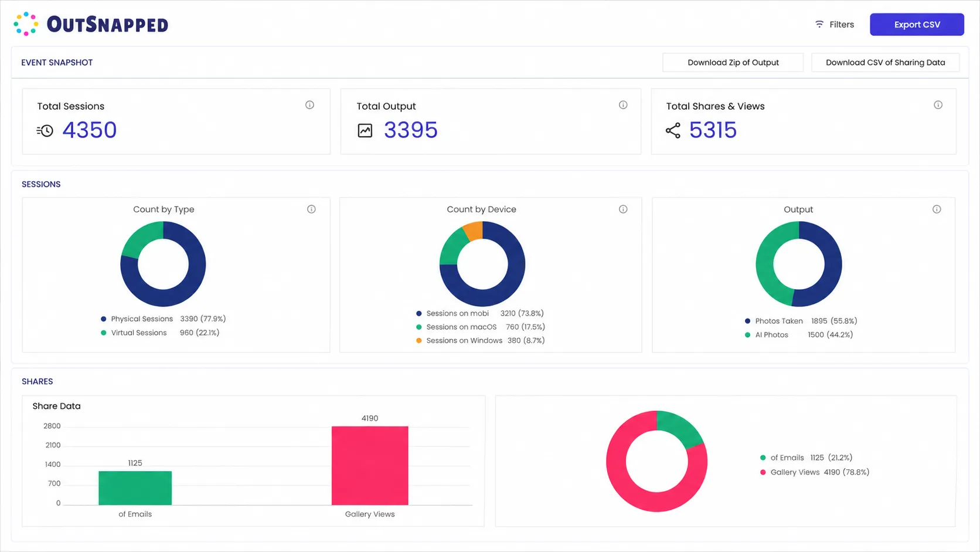Click the SHARES section heading

click(x=38, y=381)
